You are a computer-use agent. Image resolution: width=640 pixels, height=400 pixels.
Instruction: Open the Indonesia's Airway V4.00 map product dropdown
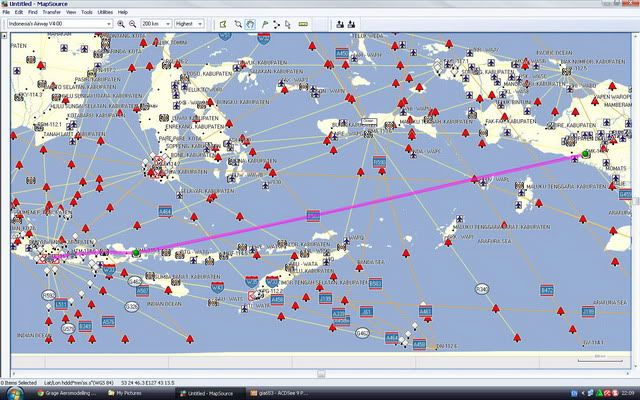(60, 24)
